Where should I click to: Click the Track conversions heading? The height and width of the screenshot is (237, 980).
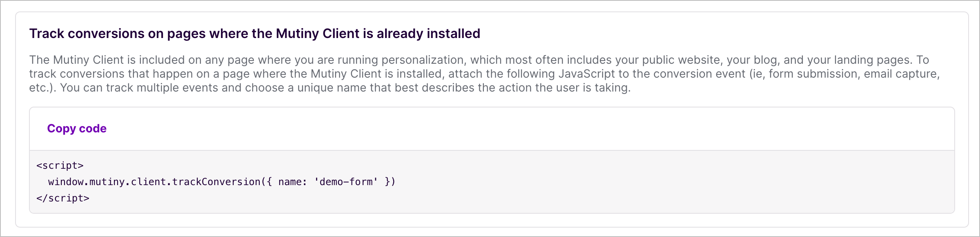[x=254, y=34]
